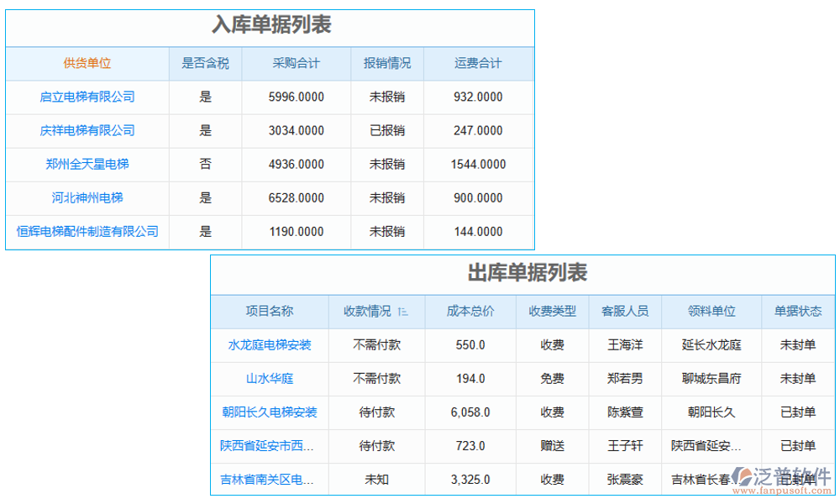Click the 采购合计 column header
This screenshot has width=840, height=504.
(x=294, y=64)
